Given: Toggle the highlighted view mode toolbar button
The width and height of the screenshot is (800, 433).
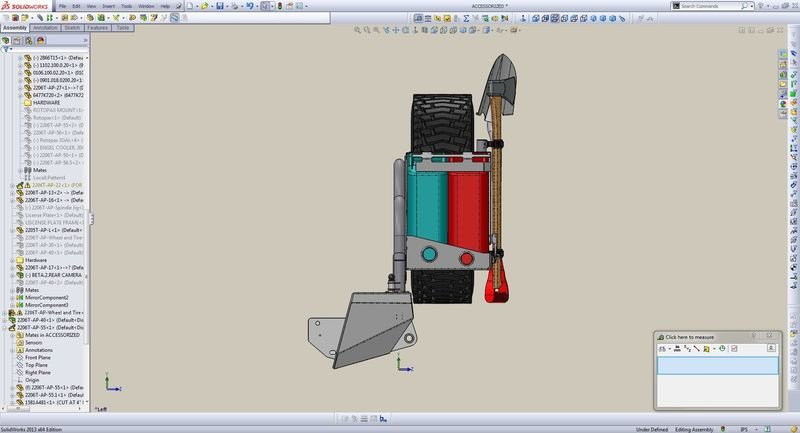Looking at the screenshot, I should pyautogui.click(x=555, y=18).
